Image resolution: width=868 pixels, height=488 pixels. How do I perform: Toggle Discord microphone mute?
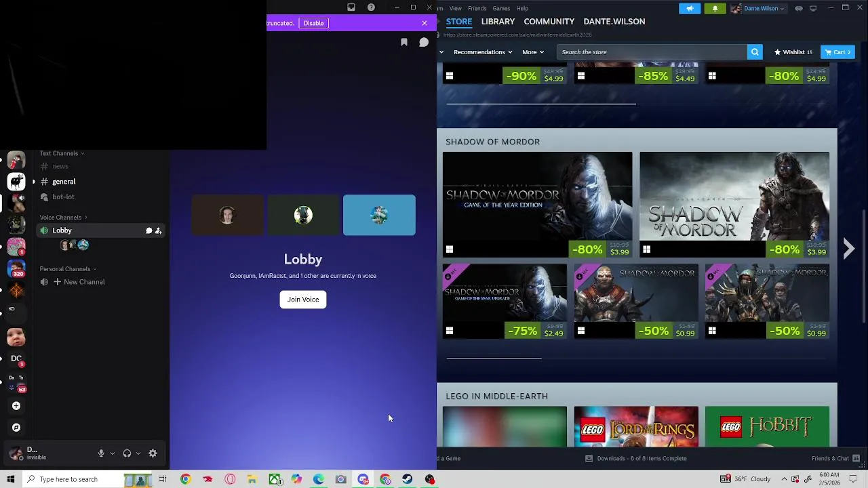pyautogui.click(x=101, y=453)
